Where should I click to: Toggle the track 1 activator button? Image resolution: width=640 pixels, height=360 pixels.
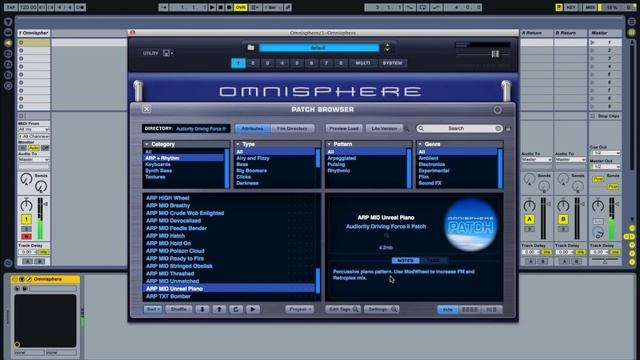(26, 220)
